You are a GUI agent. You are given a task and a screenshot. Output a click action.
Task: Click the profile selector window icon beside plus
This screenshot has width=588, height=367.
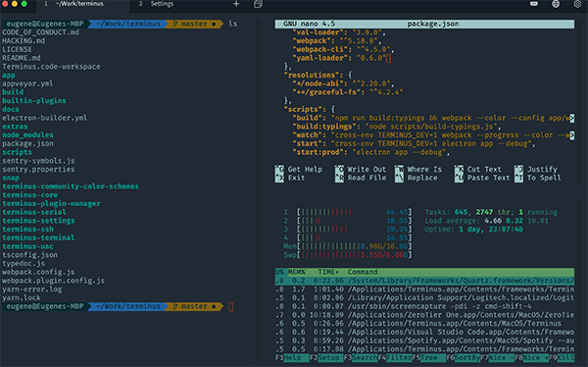pyautogui.click(x=258, y=4)
